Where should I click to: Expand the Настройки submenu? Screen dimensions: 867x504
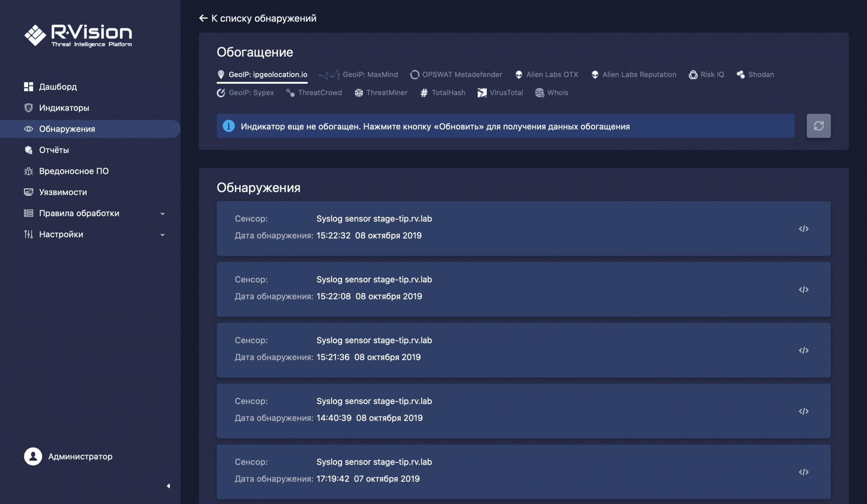click(163, 234)
